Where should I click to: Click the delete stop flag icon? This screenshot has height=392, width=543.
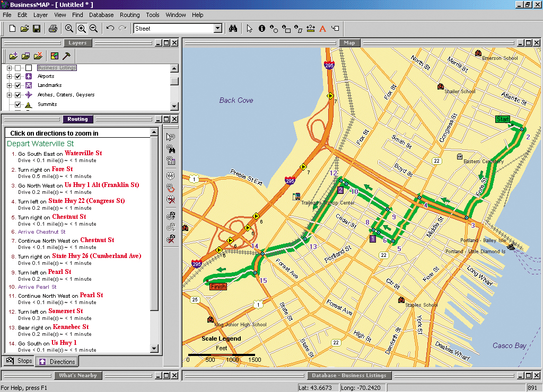[x=170, y=239]
